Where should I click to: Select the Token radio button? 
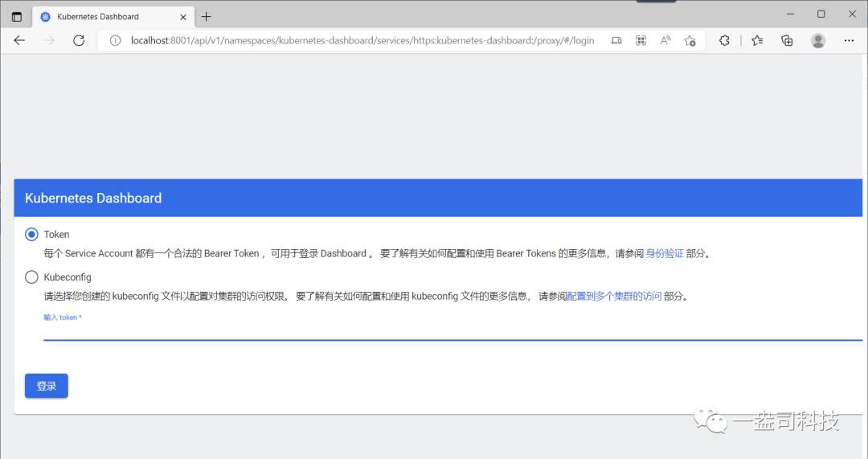(31, 234)
